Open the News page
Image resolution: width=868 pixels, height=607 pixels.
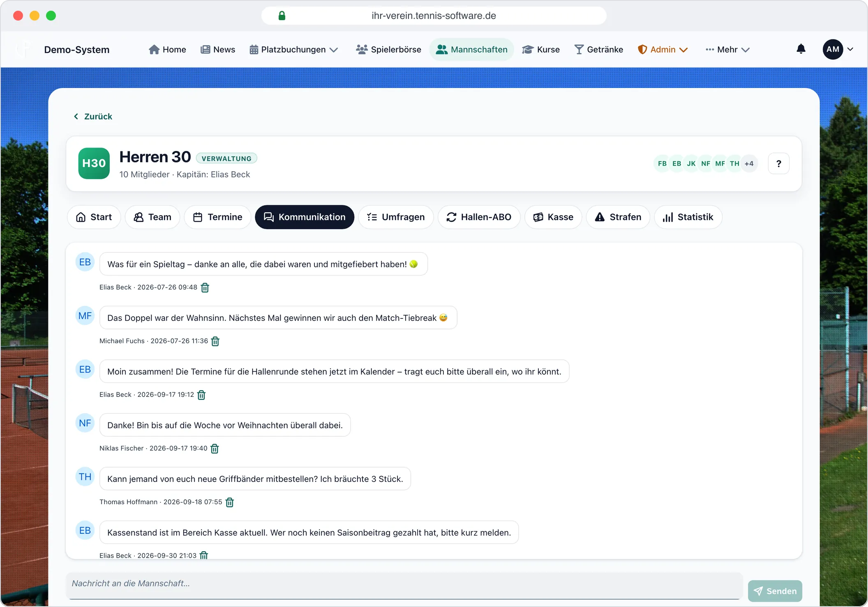tap(218, 49)
